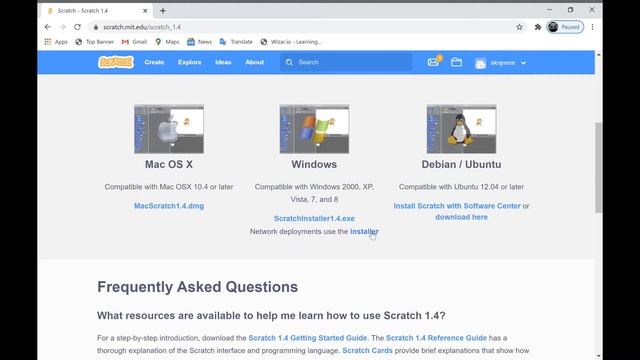Click the Scratch logo in navigation bar
This screenshot has width=640, height=360.
coord(116,62)
